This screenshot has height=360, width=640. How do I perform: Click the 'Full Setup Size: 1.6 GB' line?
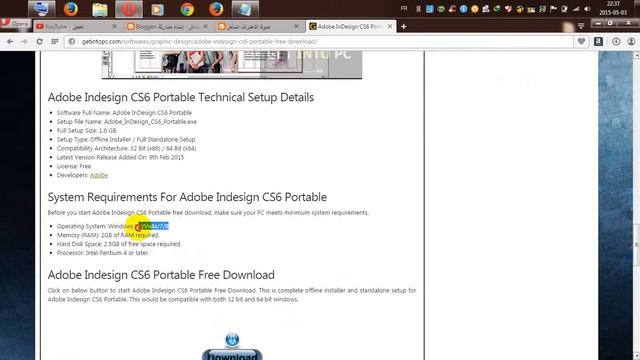(x=87, y=131)
